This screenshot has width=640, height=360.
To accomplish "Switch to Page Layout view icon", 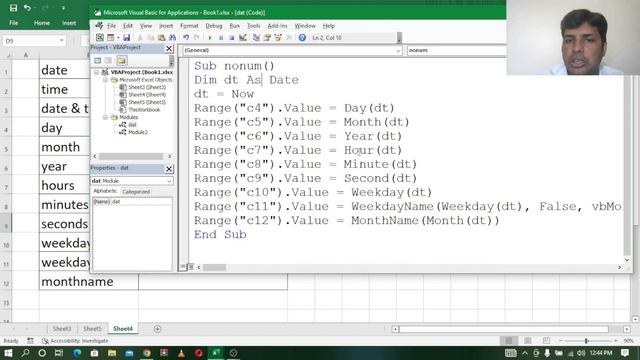I will (527, 340).
